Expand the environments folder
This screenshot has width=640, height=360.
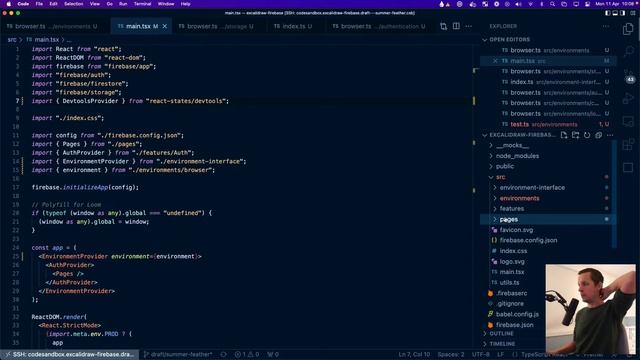click(x=519, y=198)
